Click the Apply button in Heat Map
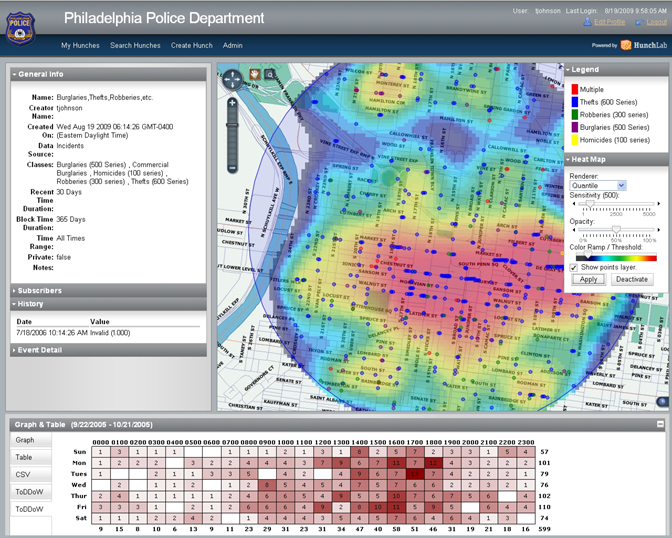Image resolution: width=672 pixels, height=538 pixels. coord(589,279)
